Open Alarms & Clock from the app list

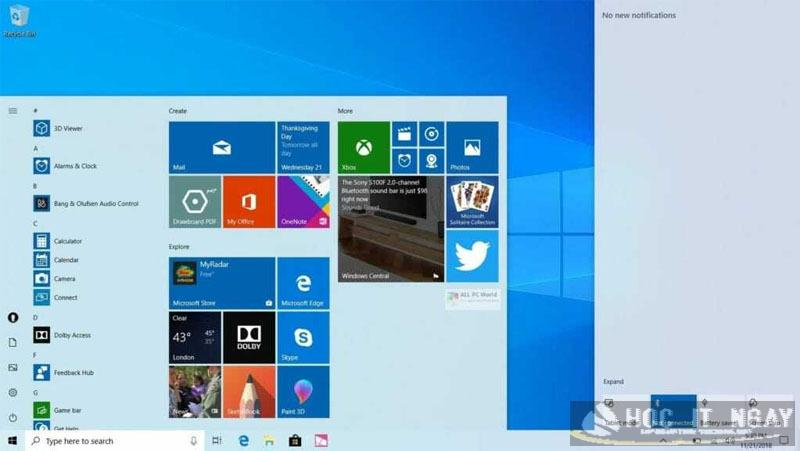click(65, 166)
